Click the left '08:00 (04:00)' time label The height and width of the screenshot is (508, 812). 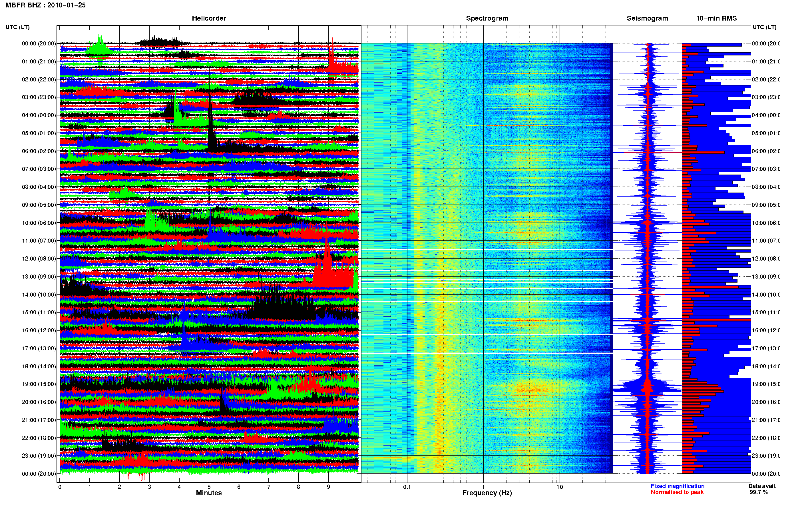click(39, 187)
